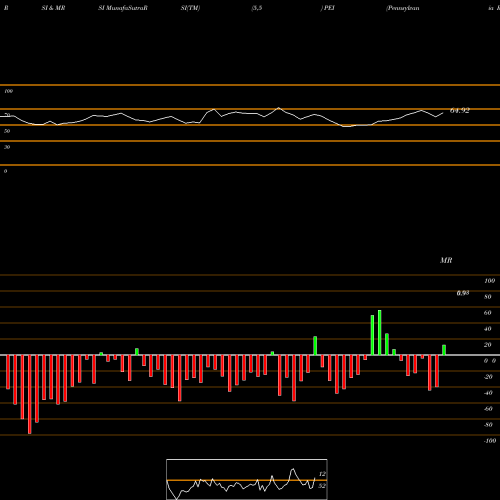Screen dimensions: 500x500
Task: Click the MR panel title label
Action: (x=446, y=260)
